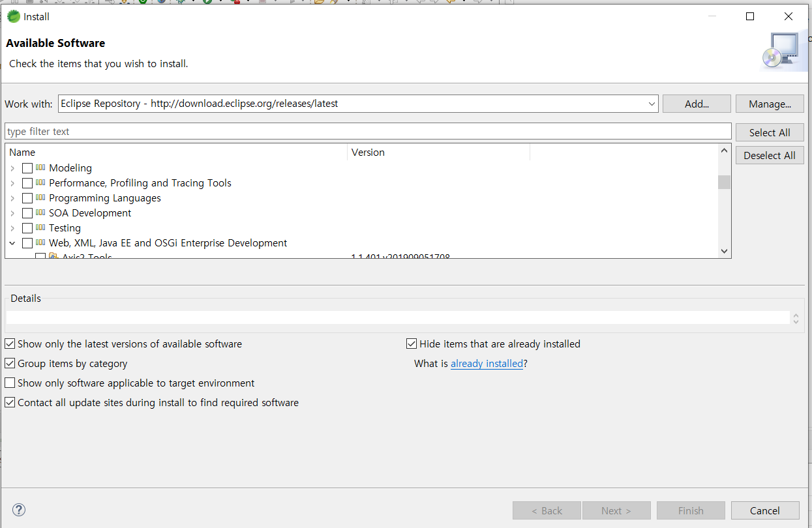Click the Performance, Profiling and Tracing Tools icon
The image size is (812, 528).
click(x=40, y=183)
